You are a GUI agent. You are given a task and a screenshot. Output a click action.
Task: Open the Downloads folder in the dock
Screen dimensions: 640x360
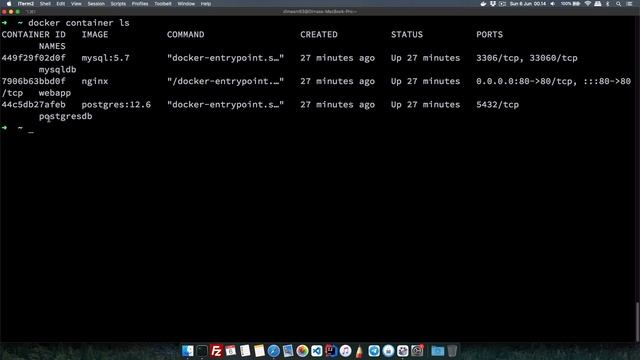[x=438, y=351]
